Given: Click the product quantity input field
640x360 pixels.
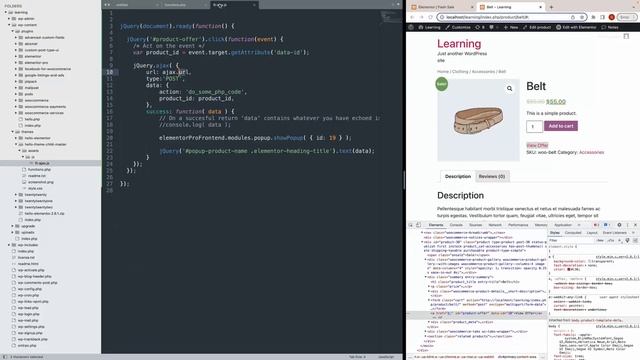Looking at the screenshot, I should pyautogui.click(x=534, y=127).
